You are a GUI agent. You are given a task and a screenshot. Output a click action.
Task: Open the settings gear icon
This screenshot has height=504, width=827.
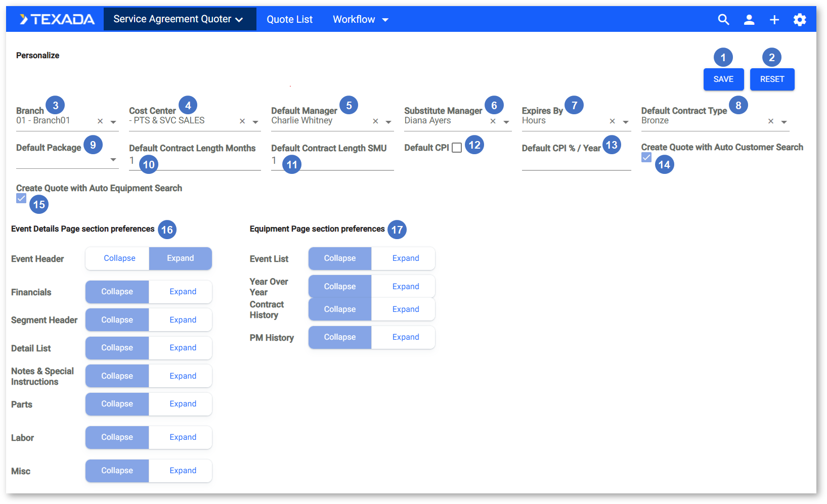click(x=799, y=20)
